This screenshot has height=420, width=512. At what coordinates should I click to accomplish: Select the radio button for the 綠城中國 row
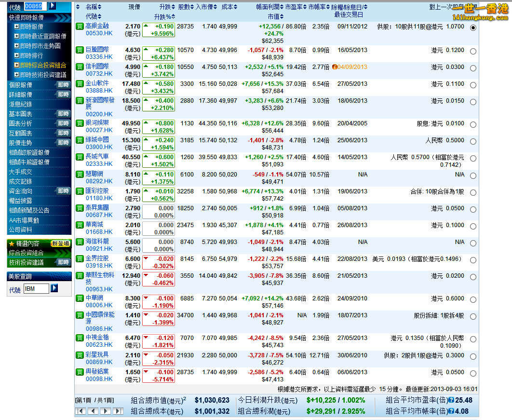pyautogui.click(x=473, y=142)
